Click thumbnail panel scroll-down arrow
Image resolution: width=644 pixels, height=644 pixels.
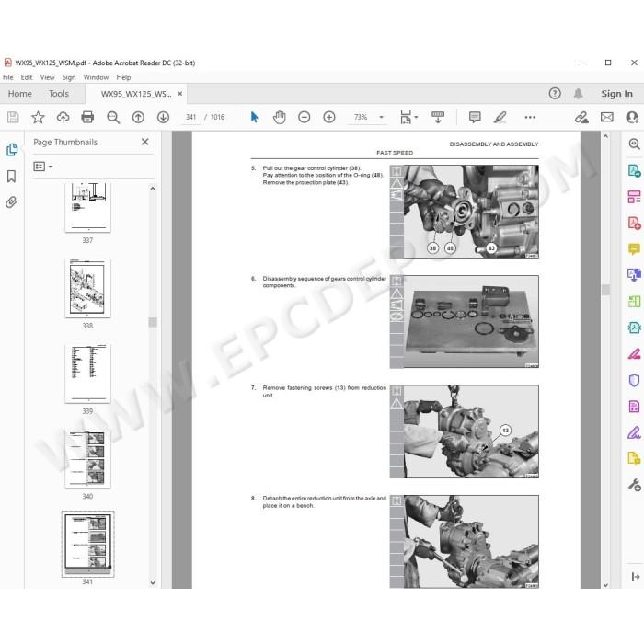point(153,582)
